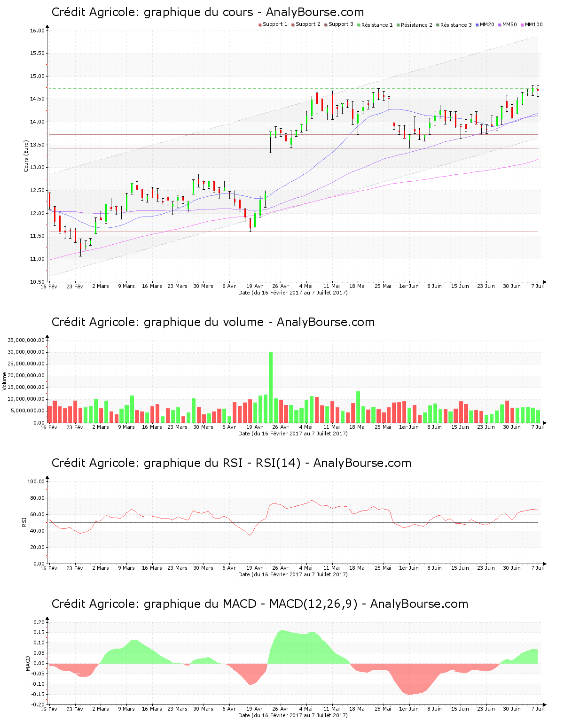Select the Support 3 legend label

point(341,24)
